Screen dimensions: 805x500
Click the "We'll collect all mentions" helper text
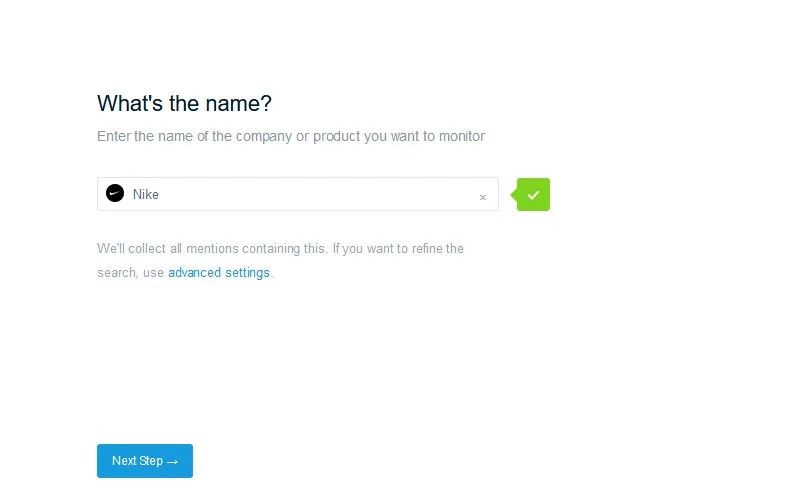click(x=280, y=248)
